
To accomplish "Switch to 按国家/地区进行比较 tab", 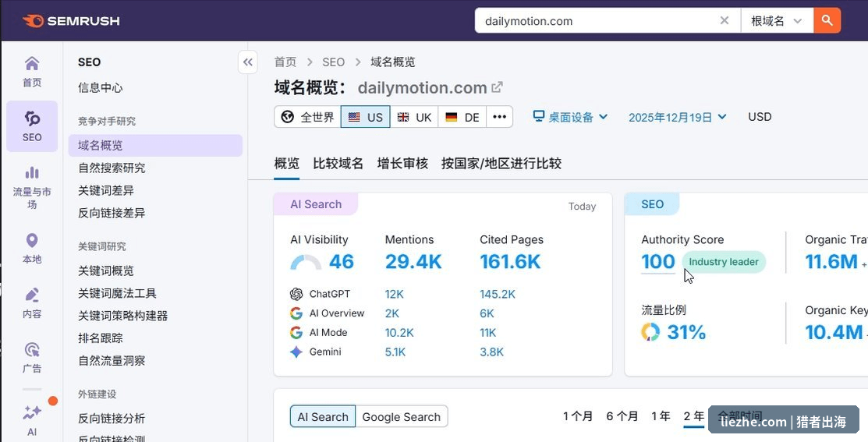I will click(x=501, y=164).
